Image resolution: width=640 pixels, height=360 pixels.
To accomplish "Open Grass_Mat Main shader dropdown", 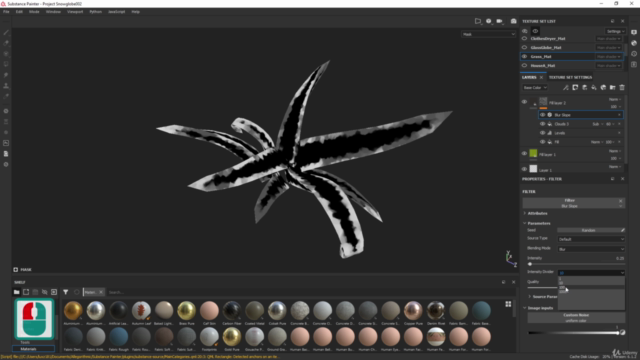I will [x=609, y=56].
